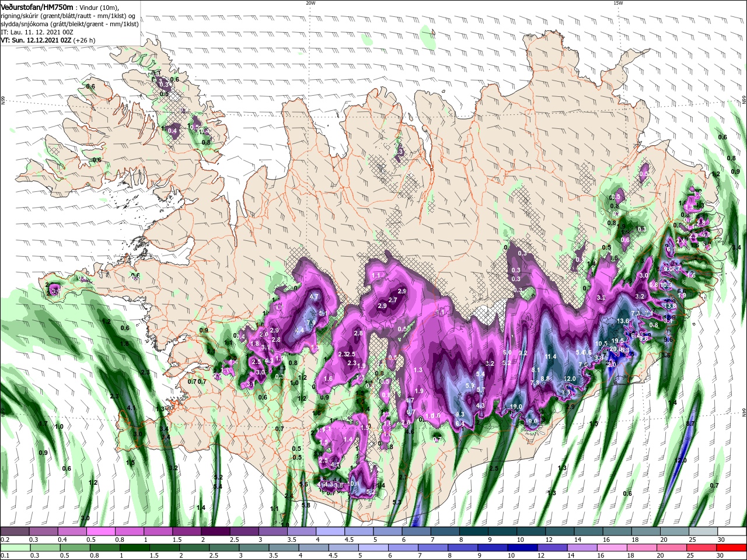The image size is (747, 560).
Task: Pick the bright red swatch after 30 on the rain scale
Action: coord(732,548)
